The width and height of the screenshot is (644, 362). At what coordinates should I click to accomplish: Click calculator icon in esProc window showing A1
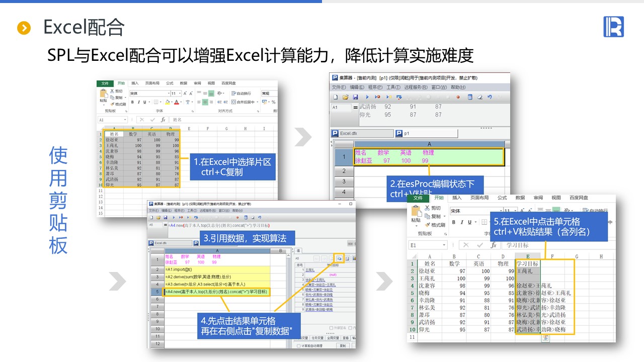(x=470, y=97)
